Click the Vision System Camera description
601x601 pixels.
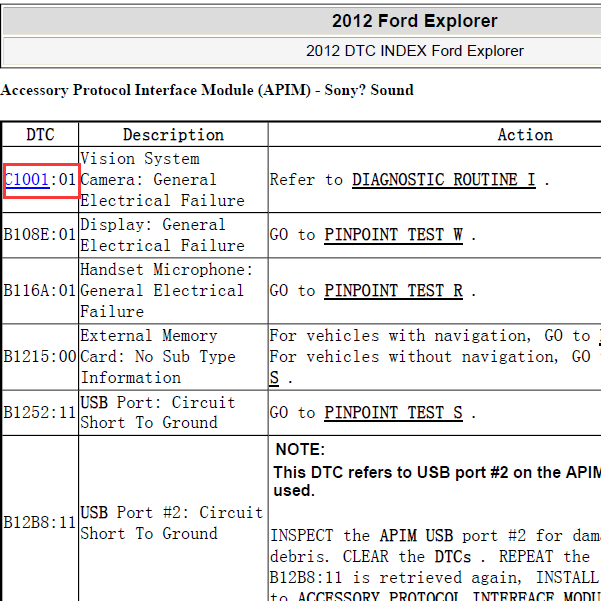pyautogui.click(x=163, y=179)
